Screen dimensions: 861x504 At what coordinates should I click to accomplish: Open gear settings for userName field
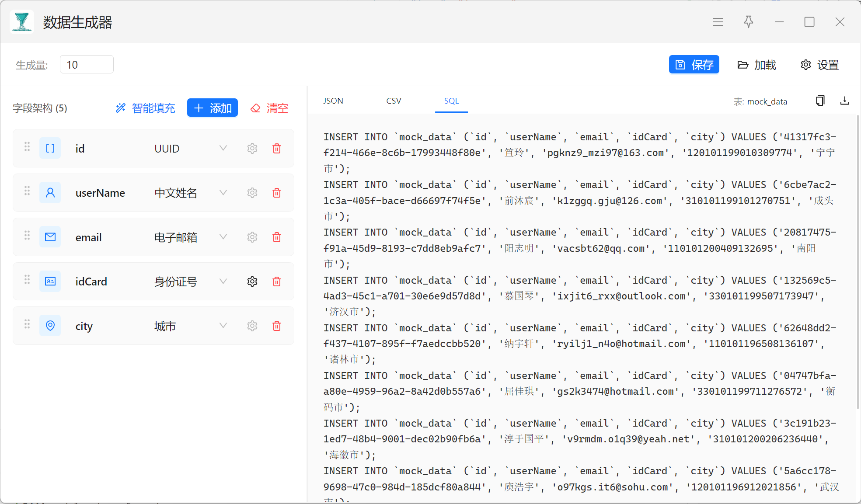[252, 193]
